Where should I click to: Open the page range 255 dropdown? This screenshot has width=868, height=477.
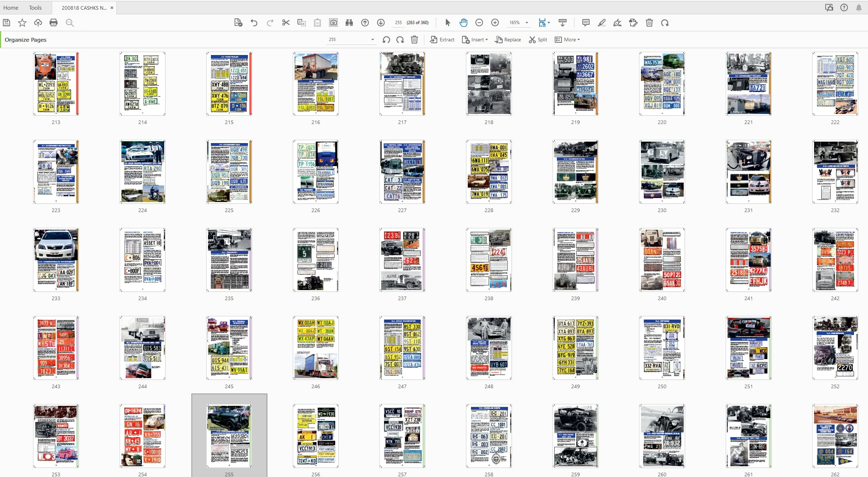[373, 40]
